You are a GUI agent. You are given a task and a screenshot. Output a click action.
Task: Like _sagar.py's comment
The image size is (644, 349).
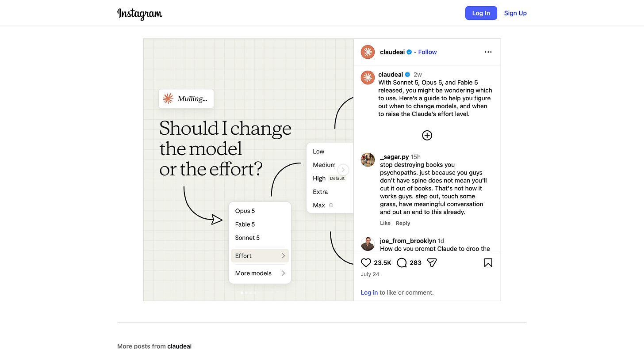385,223
